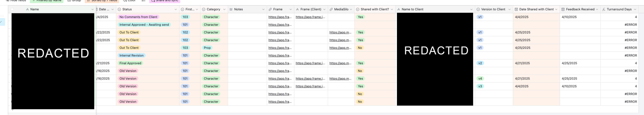The width and height of the screenshot is (644, 115).
Task: Open Turnaround Days column dropdown arrow
Action: 635,9
